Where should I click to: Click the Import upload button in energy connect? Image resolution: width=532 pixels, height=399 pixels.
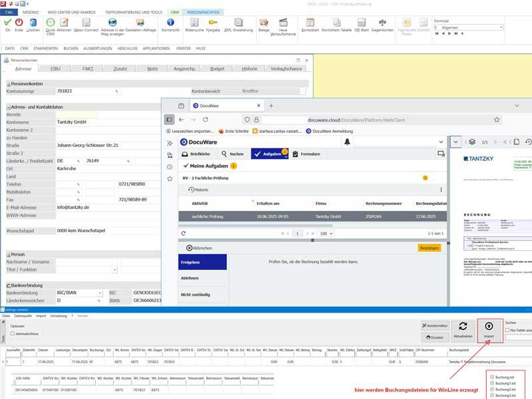(489, 330)
